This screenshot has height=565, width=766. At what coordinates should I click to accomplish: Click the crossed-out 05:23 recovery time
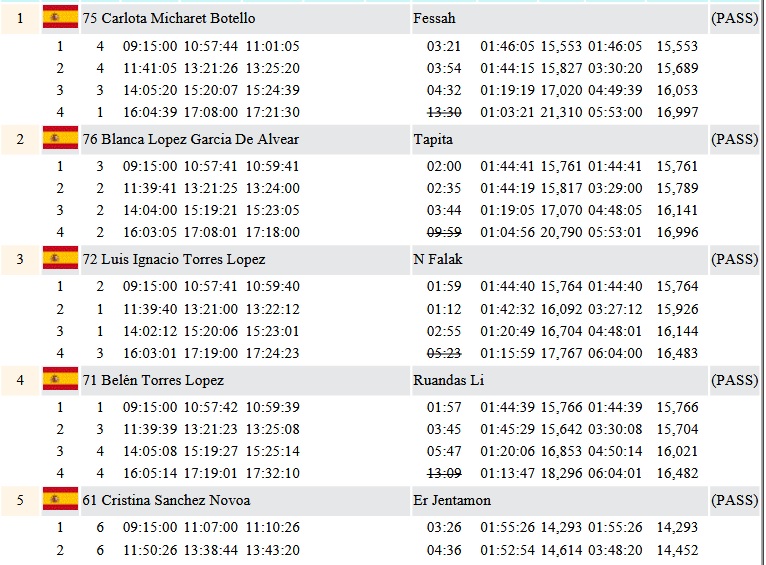tap(444, 352)
